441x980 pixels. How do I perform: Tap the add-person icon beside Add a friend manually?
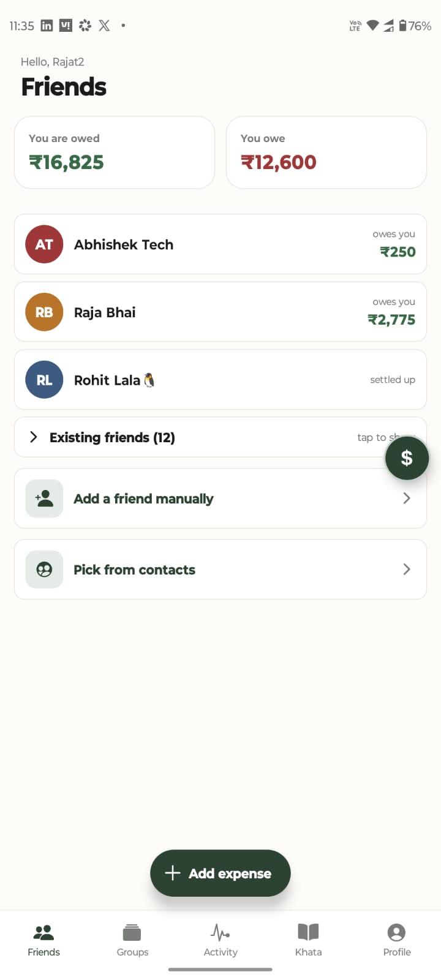click(x=44, y=499)
